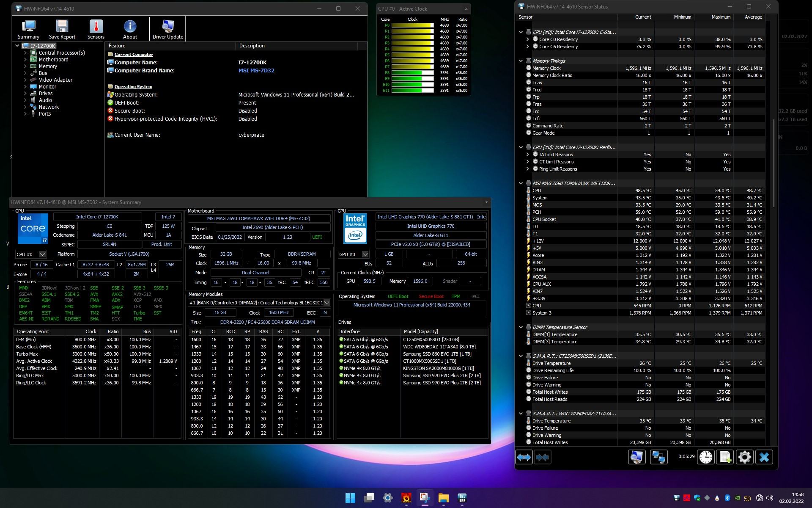Image resolution: width=812 pixels, height=508 pixels.
Task: Open sensor settings gear button
Action: pos(744,457)
